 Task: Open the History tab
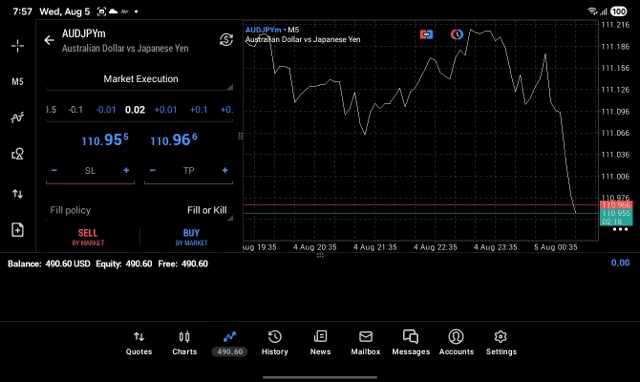click(275, 343)
